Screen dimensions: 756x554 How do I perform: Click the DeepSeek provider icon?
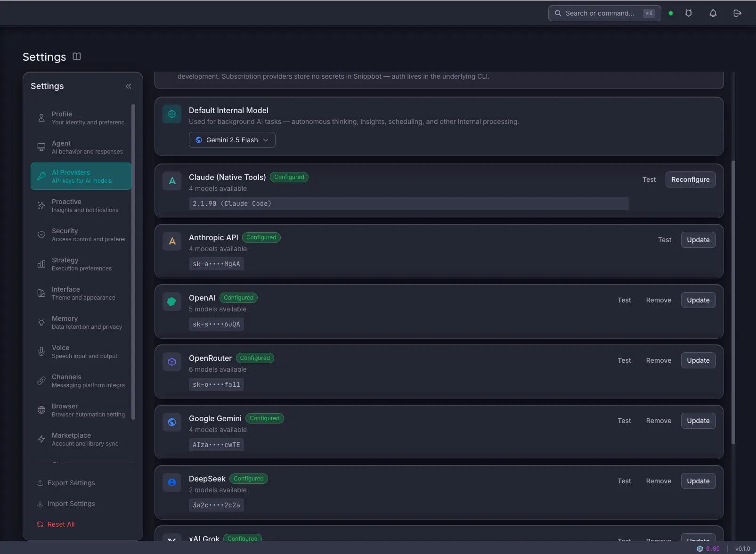coord(172,482)
